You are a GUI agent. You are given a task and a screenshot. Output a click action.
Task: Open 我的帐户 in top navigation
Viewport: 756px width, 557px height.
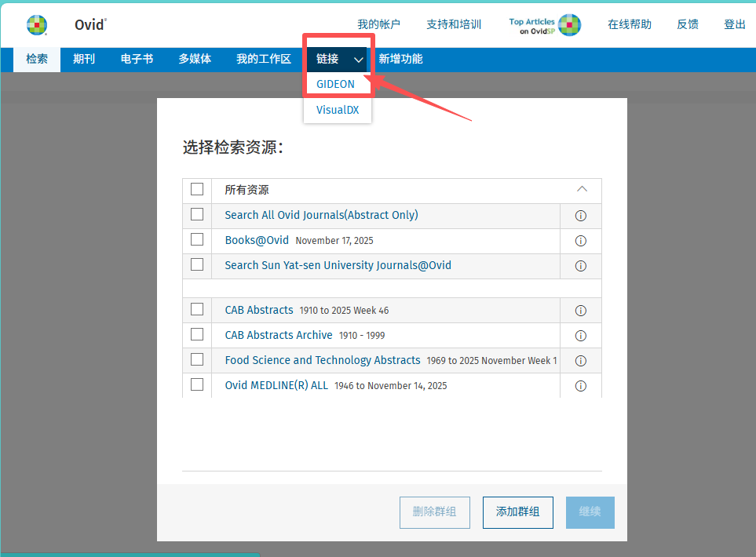pyautogui.click(x=378, y=24)
